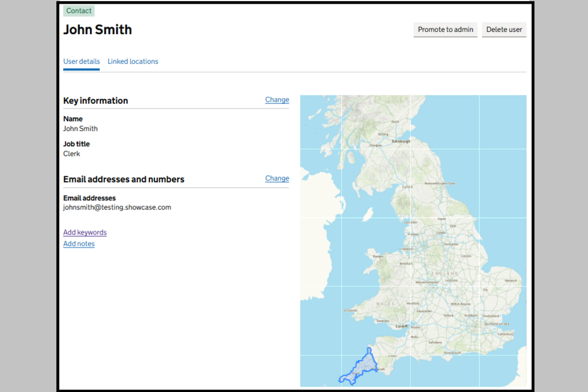This screenshot has width=588, height=392.
Task: Open the Add notes link
Action: (x=79, y=244)
